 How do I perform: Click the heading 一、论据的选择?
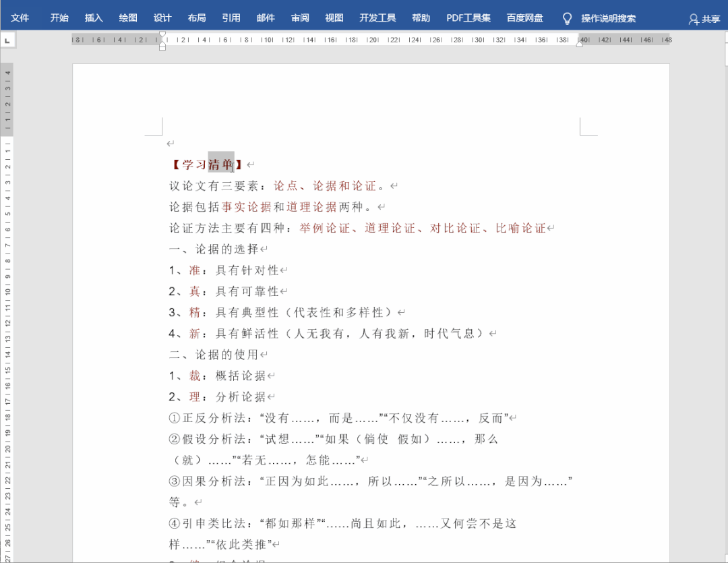click(214, 249)
